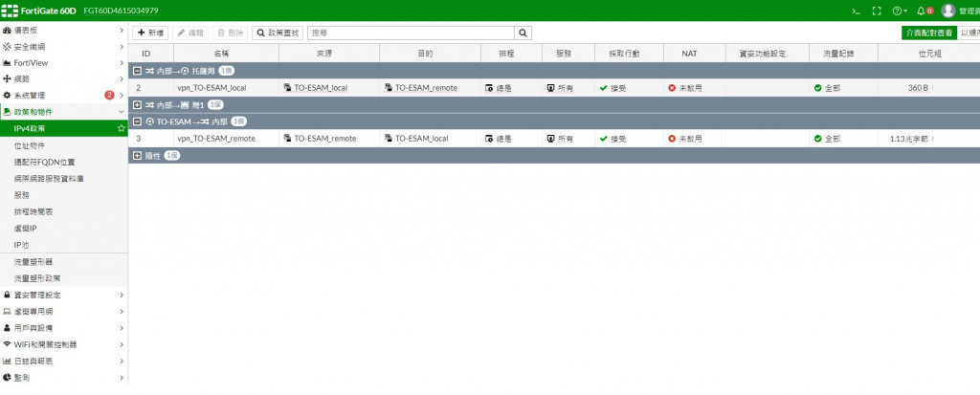Click the TO-ESAM_remote destination in policy 2
980x395 pixels.
click(x=426, y=88)
